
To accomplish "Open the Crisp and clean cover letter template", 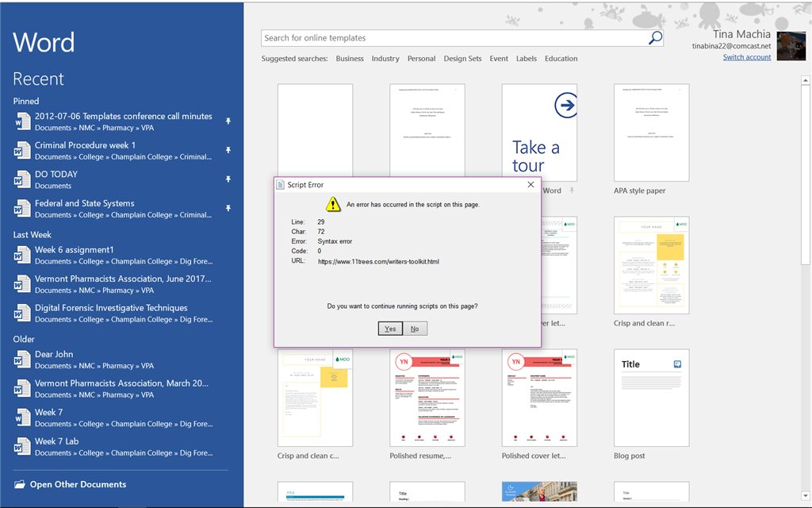I will (315, 398).
